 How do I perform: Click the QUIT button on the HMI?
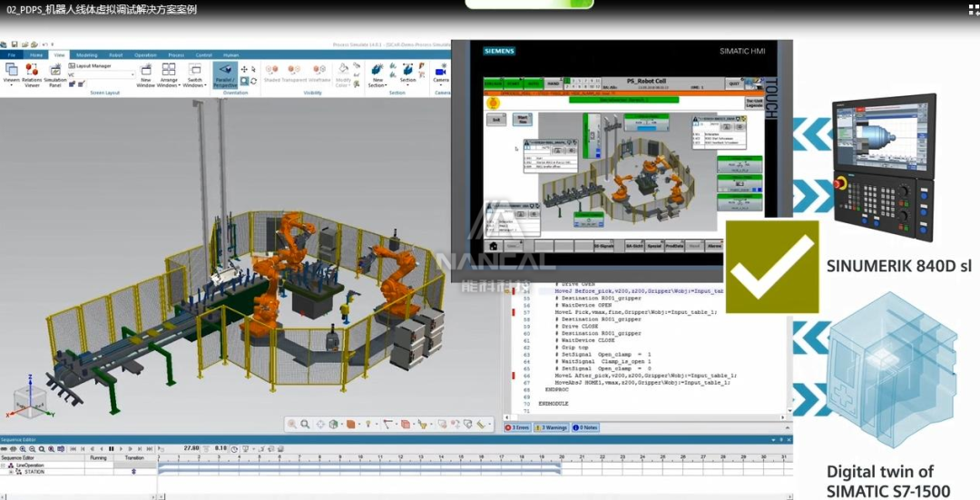pyautogui.click(x=734, y=83)
